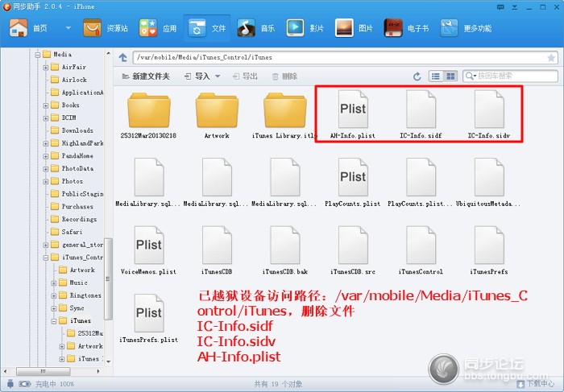The width and height of the screenshot is (564, 392).
Task: Open the title bar menu dropdown icon
Action: click(514, 6)
